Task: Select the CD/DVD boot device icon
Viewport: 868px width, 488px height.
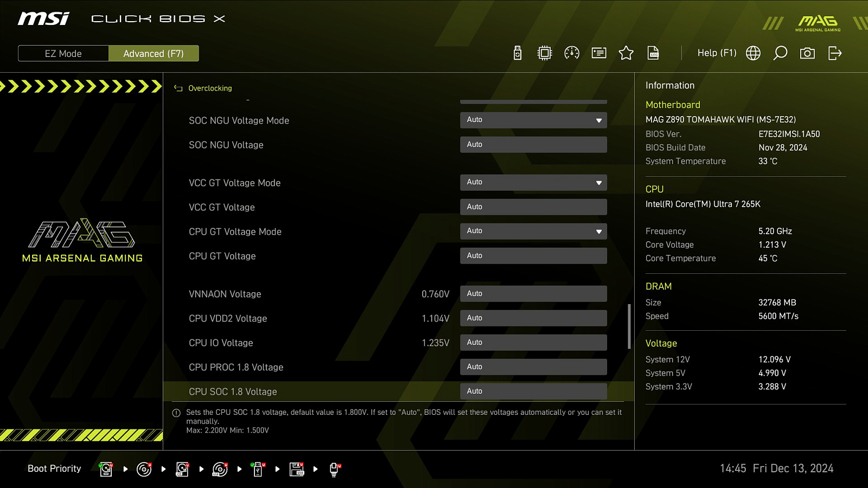Action: coord(144,469)
